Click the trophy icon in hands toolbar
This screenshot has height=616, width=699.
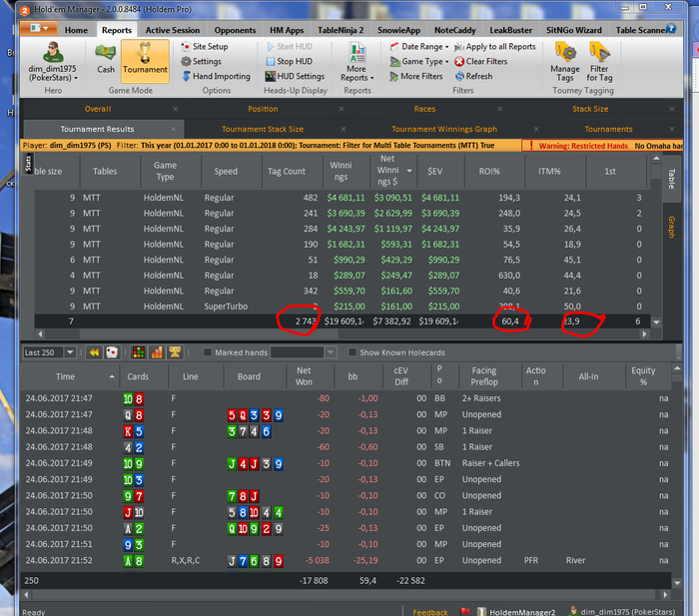point(175,352)
